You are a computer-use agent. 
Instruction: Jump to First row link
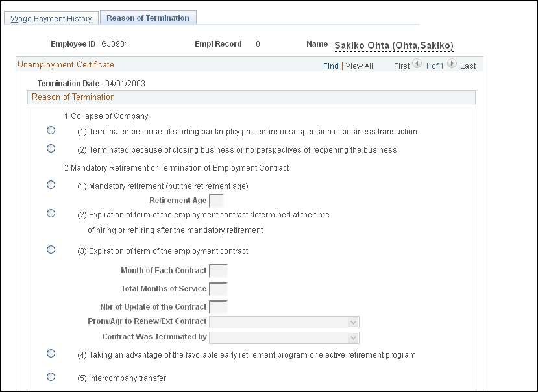point(402,66)
